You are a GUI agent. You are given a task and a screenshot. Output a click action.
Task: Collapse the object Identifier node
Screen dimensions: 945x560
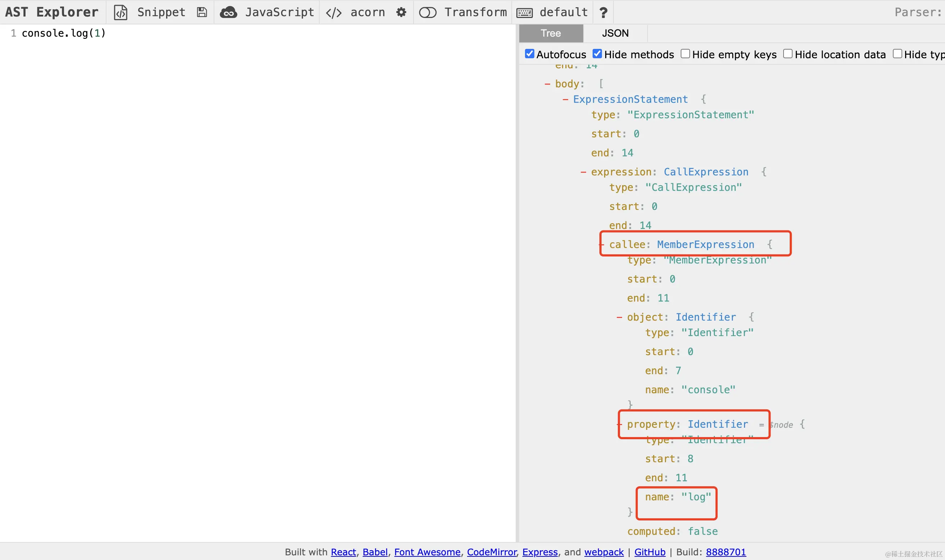point(619,317)
